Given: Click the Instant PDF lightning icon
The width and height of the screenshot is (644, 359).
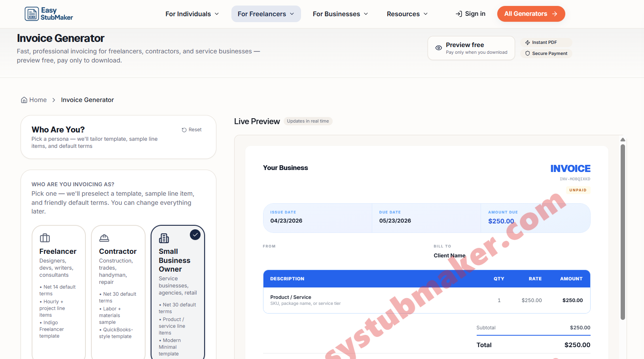Looking at the screenshot, I should tap(527, 42).
